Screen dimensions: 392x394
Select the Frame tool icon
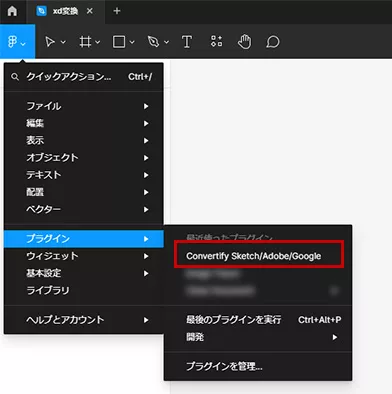[85, 42]
